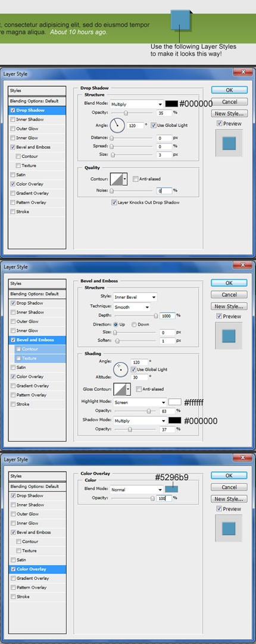Uncheck Color Overlay checkbox in Drop Shadow dialog's list

click(13, 184)
